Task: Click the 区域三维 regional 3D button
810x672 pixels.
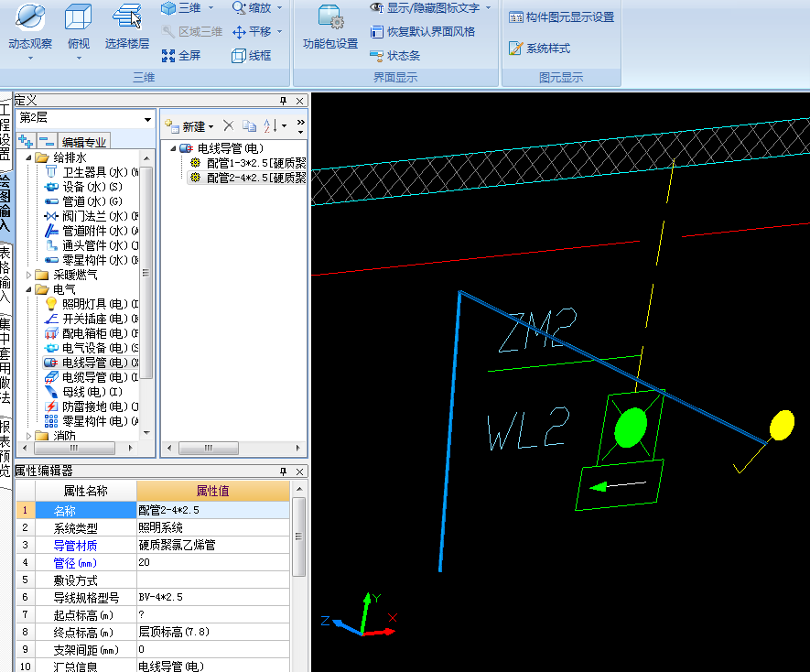Action: point(191,31)
